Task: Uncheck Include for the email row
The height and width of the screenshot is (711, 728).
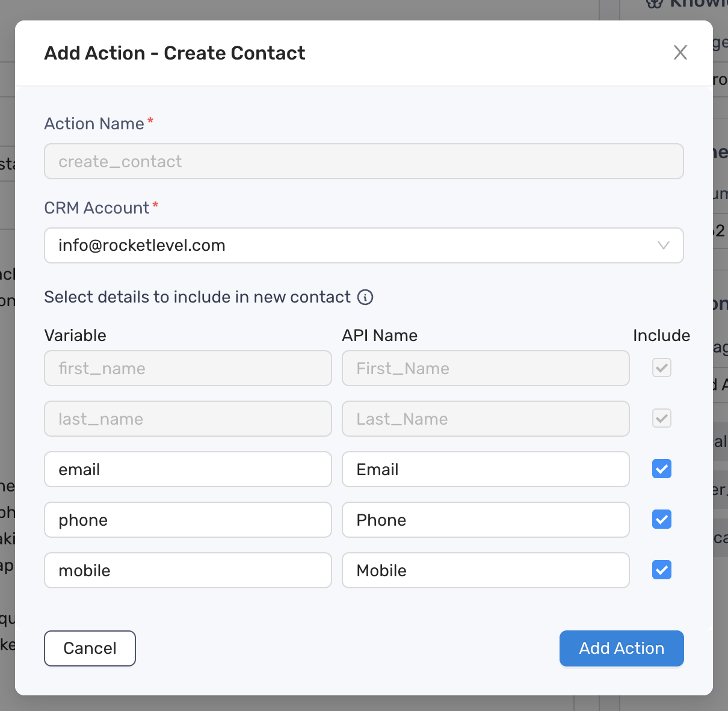Action: (x=661, y=469)
